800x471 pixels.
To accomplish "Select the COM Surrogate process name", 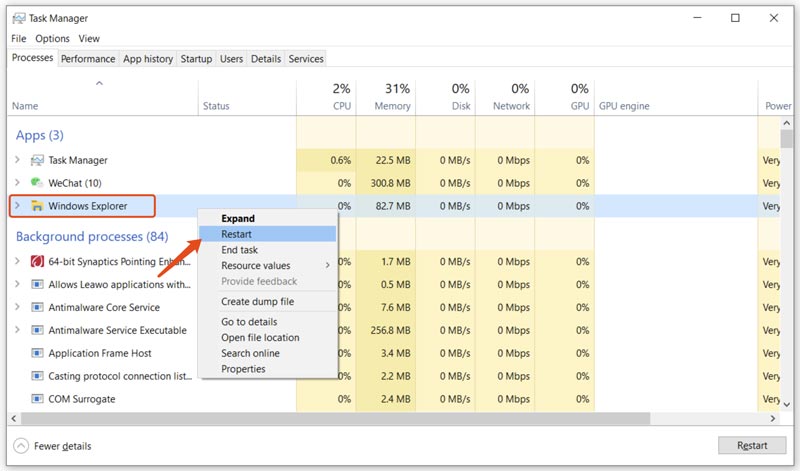I will (x=82, y=399).
